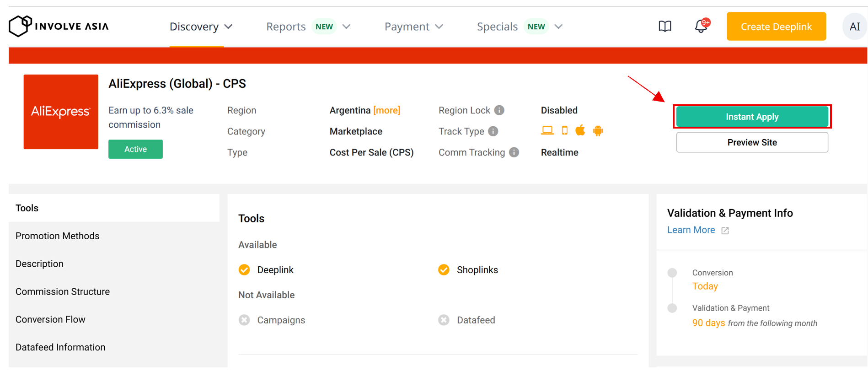The image size is (868, 382).
Task: Expand the Reports menu chevron
Action: 347,27
